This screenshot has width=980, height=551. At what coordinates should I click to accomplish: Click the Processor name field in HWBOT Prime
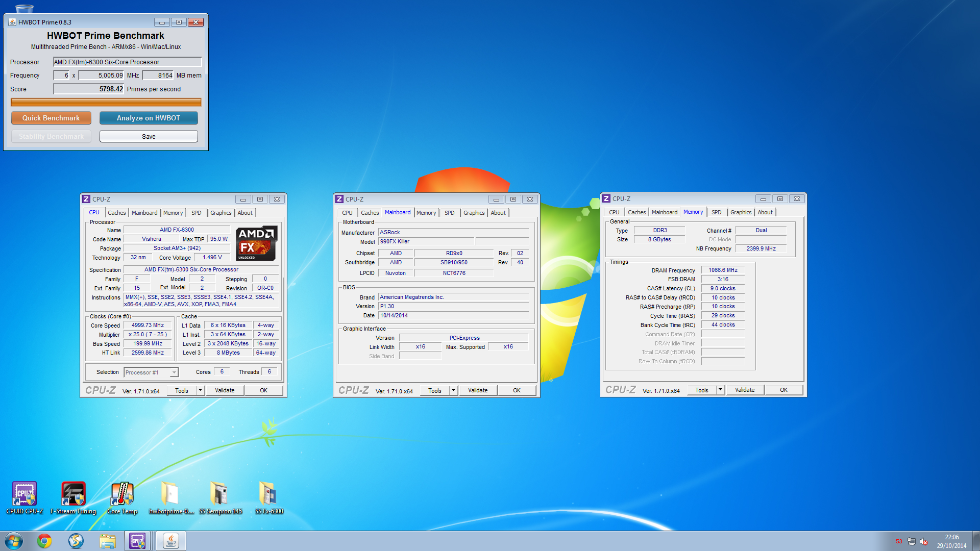[128, 62]
